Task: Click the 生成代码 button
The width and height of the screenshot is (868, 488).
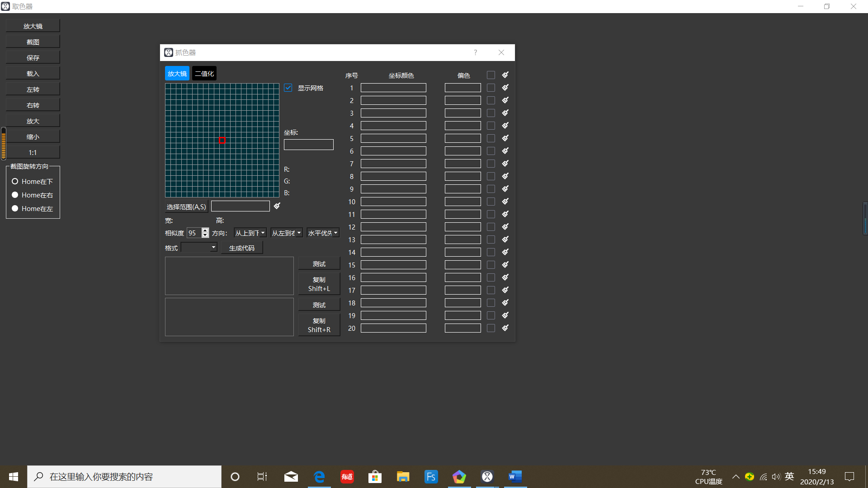Action: coord(242,248)
